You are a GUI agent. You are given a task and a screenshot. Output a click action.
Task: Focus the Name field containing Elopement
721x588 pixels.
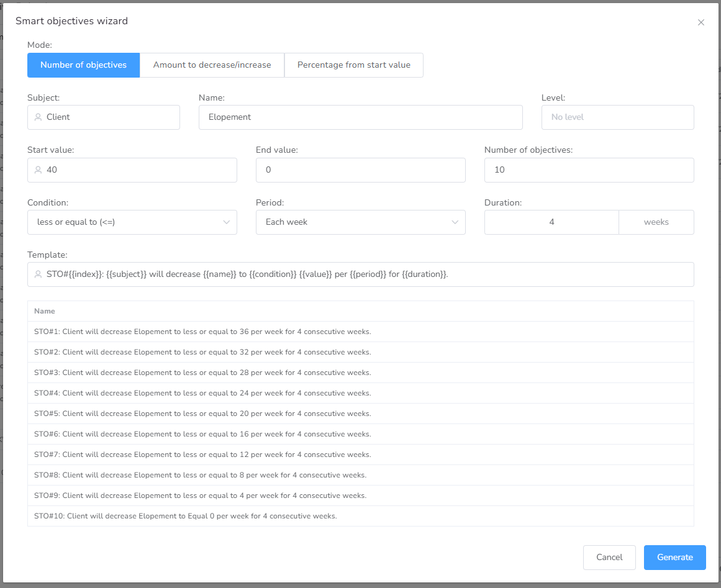point(360,117)
